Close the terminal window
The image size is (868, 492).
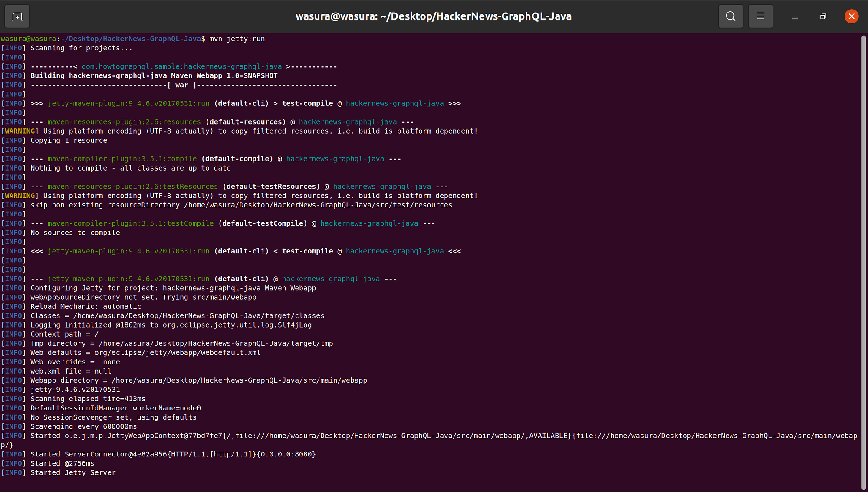point(851,16)
